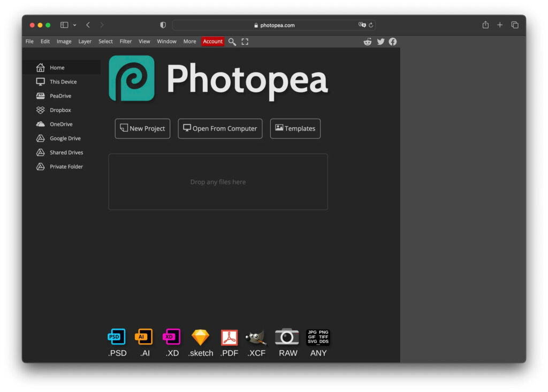Open a file from your computer

(219, 128)
